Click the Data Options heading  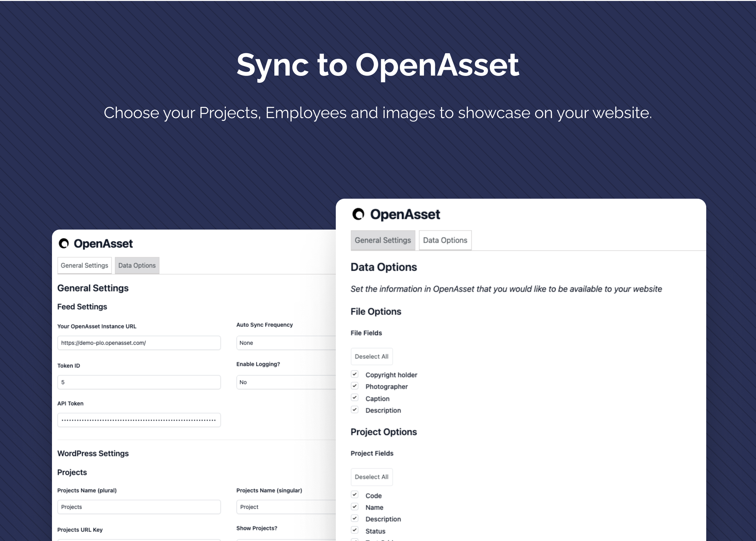click(384, 267)
